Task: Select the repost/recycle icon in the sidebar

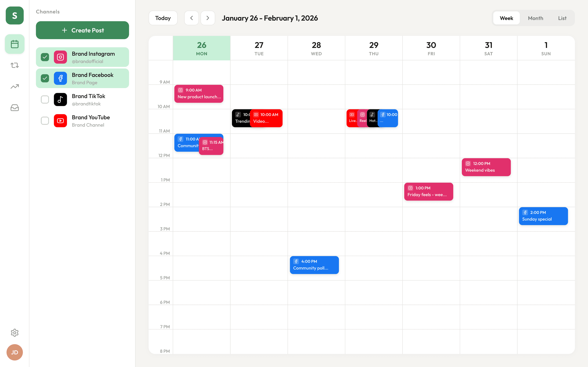Action: click(14, 65)
